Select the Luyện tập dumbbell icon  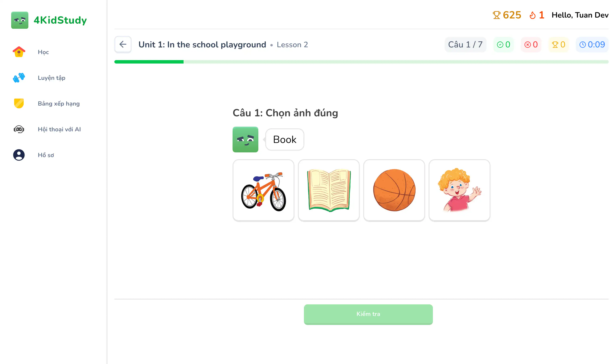[19, 77]
